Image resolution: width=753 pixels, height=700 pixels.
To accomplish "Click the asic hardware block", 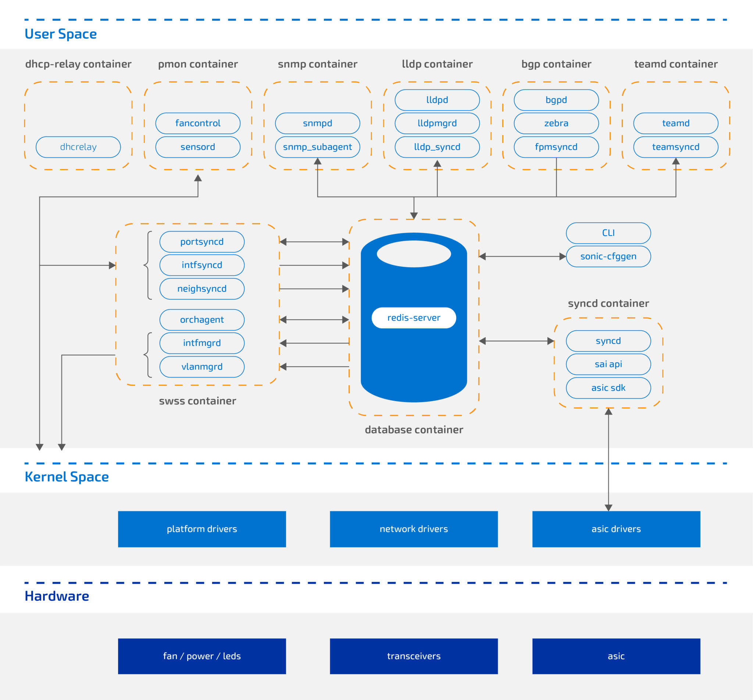I will click(616, 656).
